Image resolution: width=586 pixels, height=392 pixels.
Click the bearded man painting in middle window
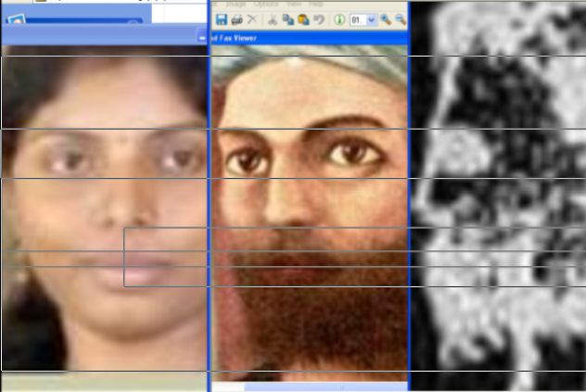[x=310, y=213]
